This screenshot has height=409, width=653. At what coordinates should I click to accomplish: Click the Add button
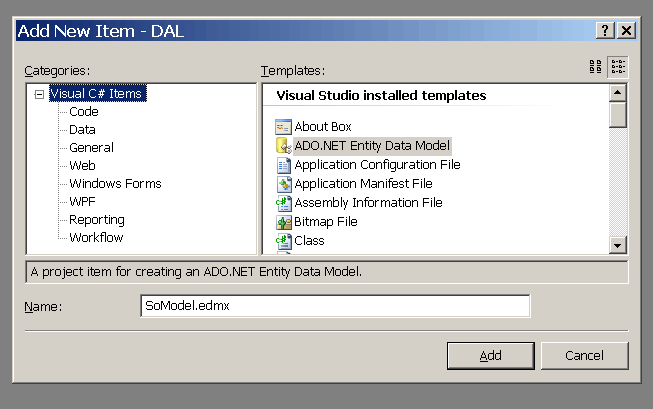click(x=491, y=356)
